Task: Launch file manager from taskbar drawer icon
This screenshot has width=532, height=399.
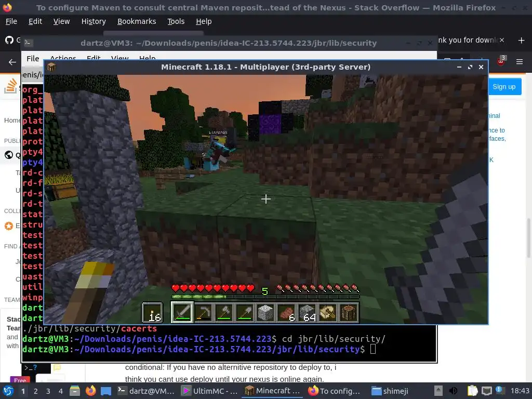Action: pyautogui.click(x=75, y=391)
